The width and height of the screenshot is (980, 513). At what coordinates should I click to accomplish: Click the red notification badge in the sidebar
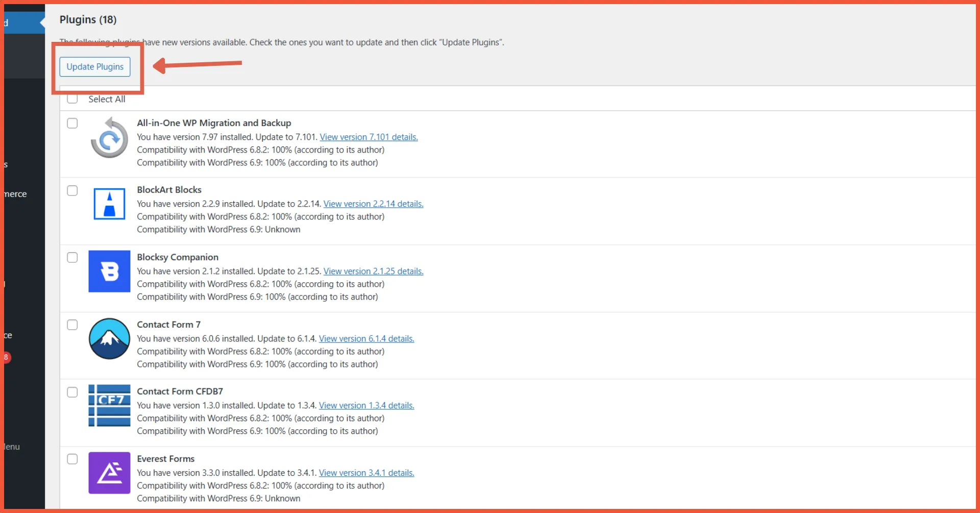point(6,357)
